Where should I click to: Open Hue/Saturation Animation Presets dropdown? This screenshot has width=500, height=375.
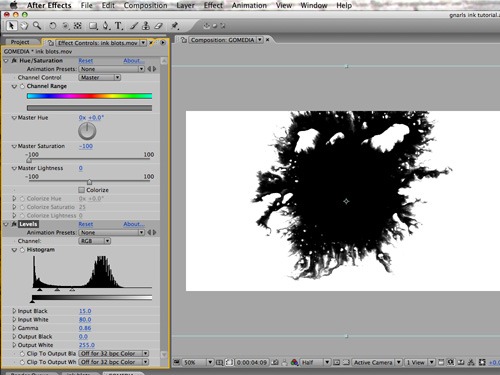[112, 69]
